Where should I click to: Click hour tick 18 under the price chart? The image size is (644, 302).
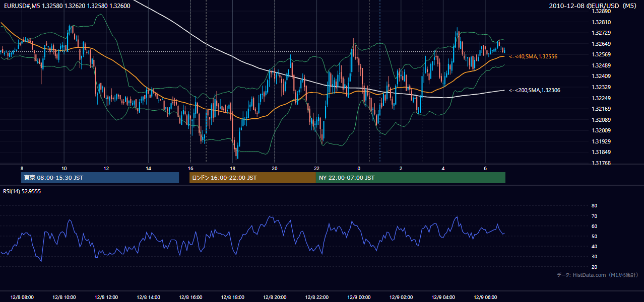[232, 168]
